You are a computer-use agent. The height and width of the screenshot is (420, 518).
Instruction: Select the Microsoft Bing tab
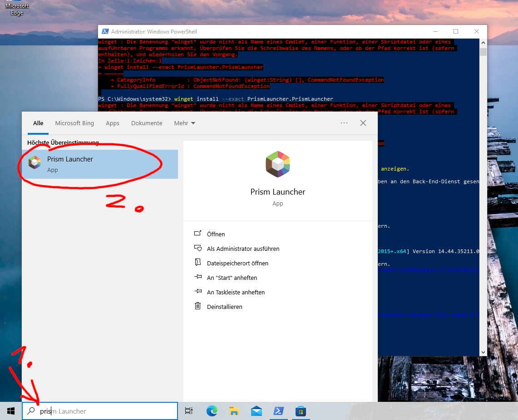click(74, 123)
